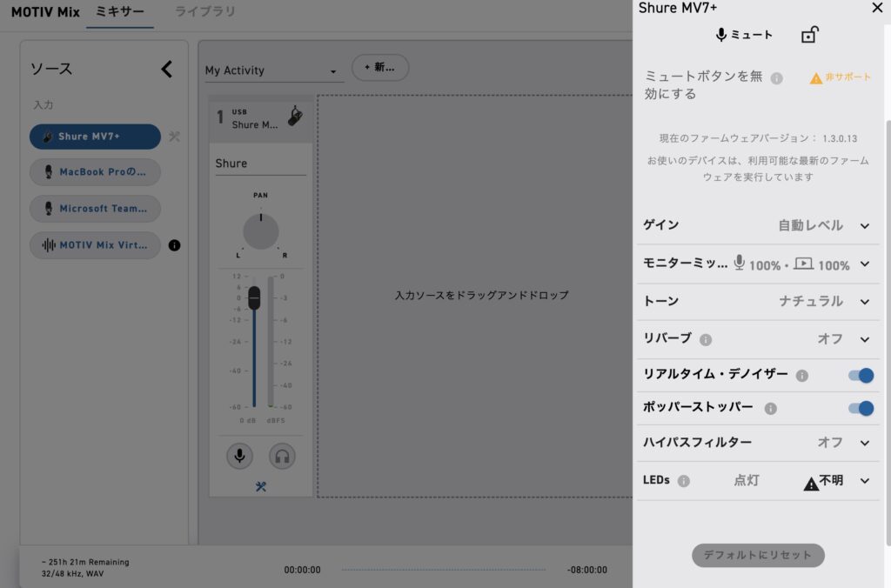This screenshot has height=588, width=891.
Task: Select the ミキサー tab
Action: [x=120, y=12]
